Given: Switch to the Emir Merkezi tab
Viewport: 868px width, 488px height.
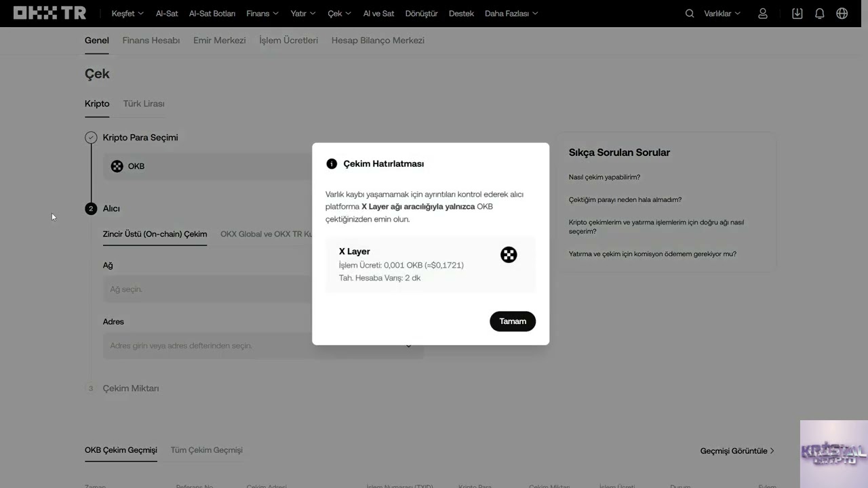Looking at the screenshot, I should [x=220, y=41].
